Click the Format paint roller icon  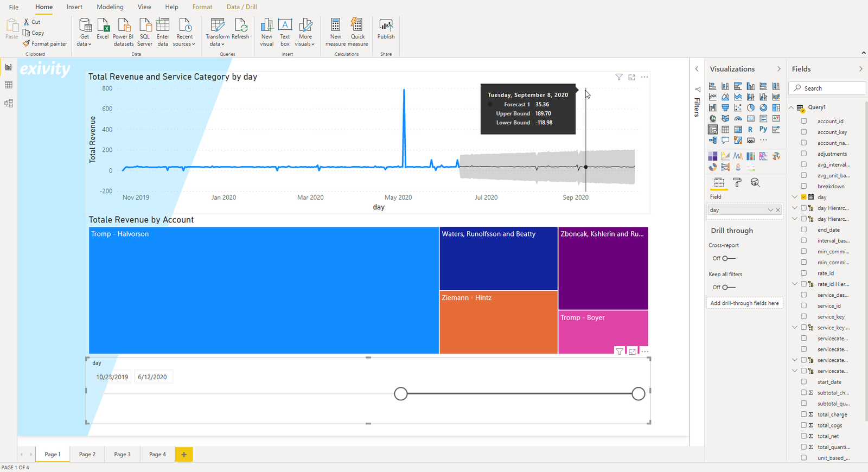point(737,182)
